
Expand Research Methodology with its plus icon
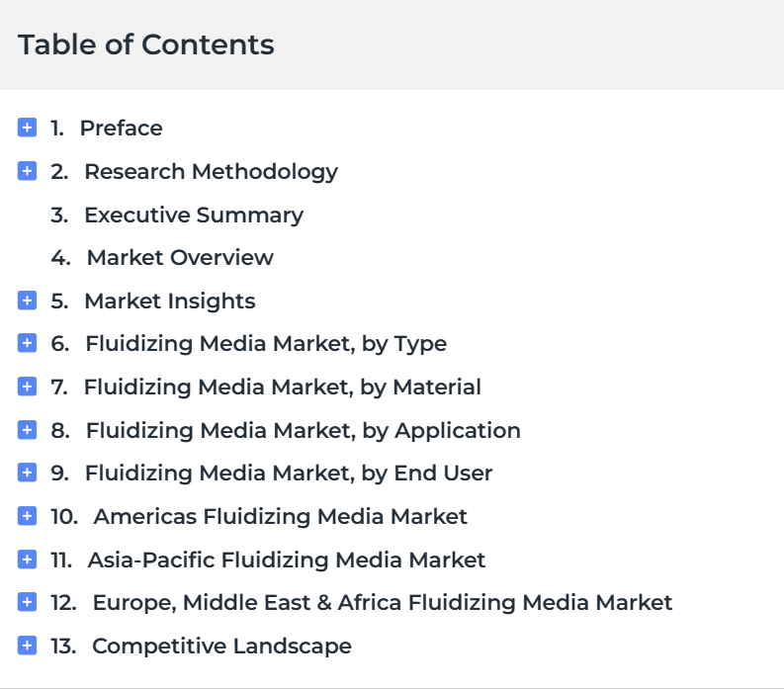pos(27,171)
